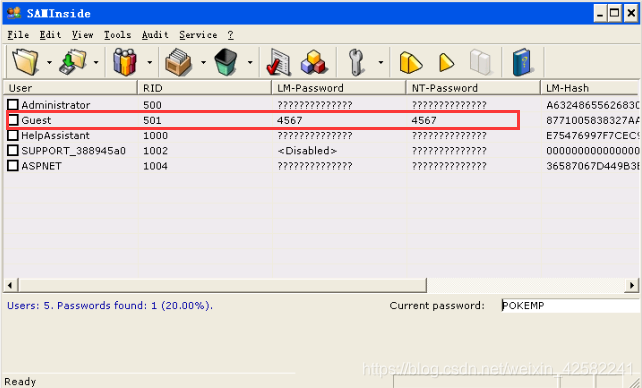Click Guest's NT-Password value 4567
The image size is (642, 388).
point(424,120)
